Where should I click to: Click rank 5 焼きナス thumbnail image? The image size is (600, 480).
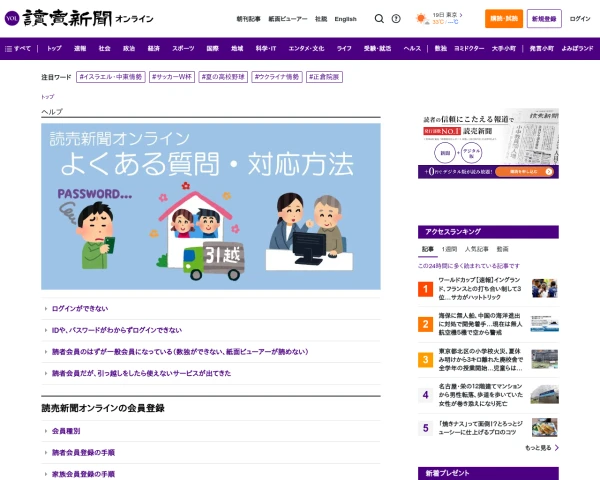click(545, 428)
